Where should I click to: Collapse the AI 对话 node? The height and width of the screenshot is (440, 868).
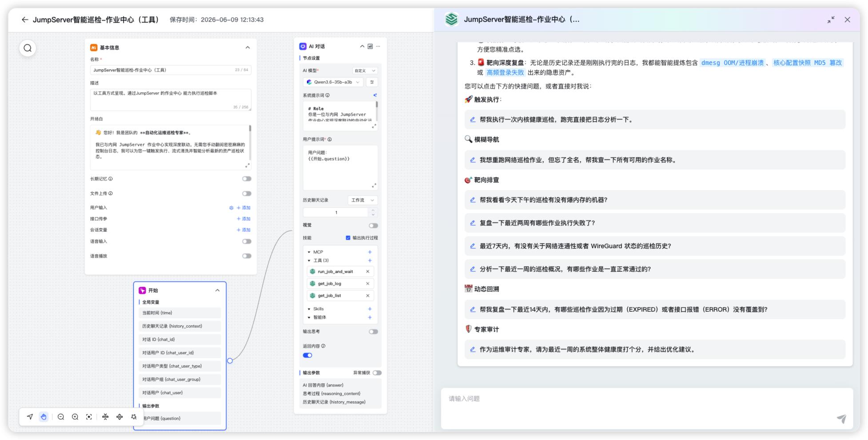362,46
